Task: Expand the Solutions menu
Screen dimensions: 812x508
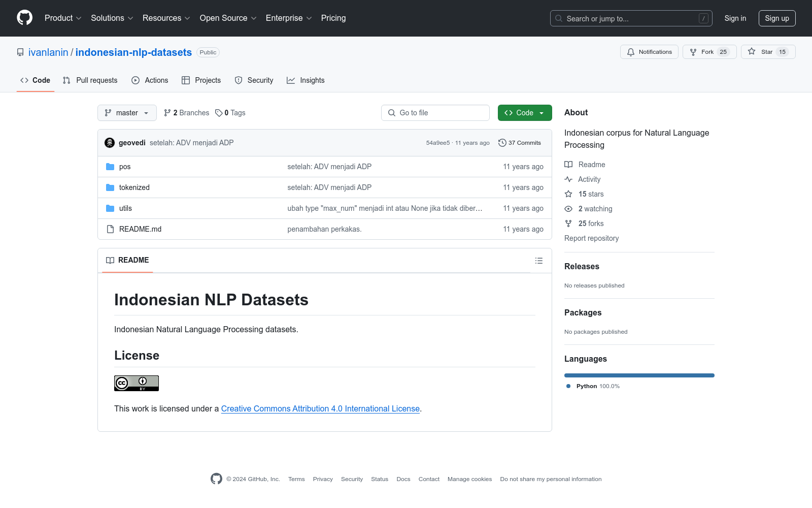Action: coord(112,18)
